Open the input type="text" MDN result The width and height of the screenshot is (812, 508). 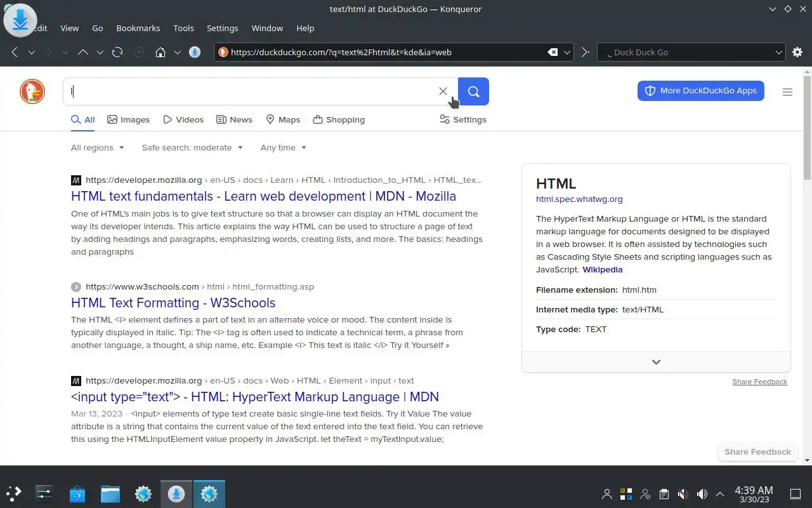pyautogui.click(x=255, y=397)
